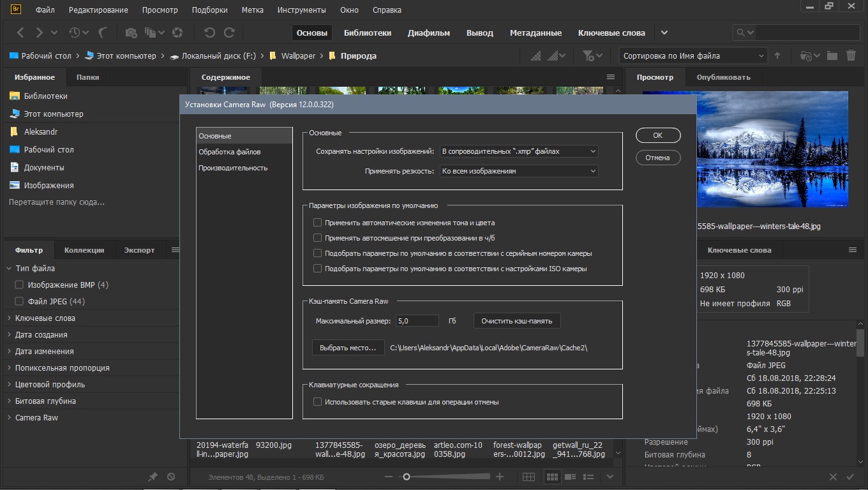
Task: Open the save image settings dropdown
Action: click(519, 151)
